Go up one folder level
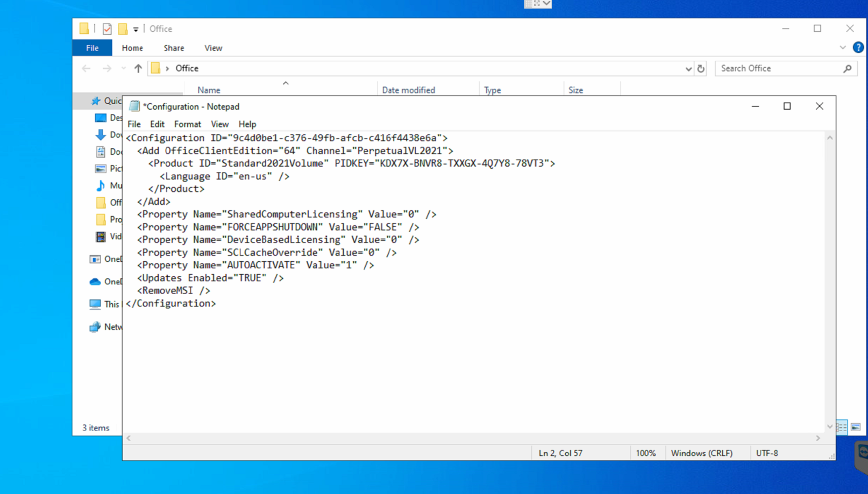 [138, 68]
